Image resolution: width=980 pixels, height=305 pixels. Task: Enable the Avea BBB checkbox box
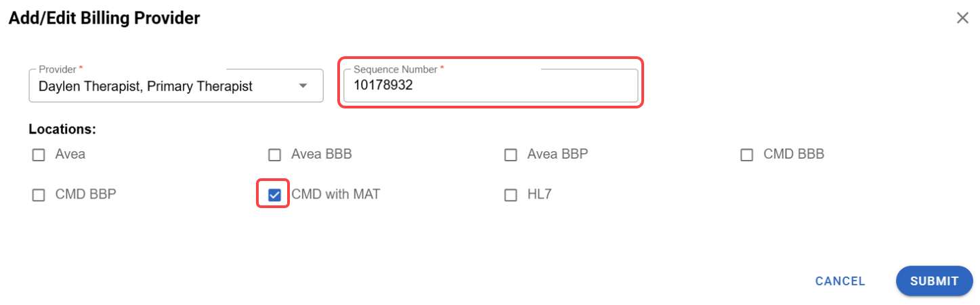coord(274,155)
